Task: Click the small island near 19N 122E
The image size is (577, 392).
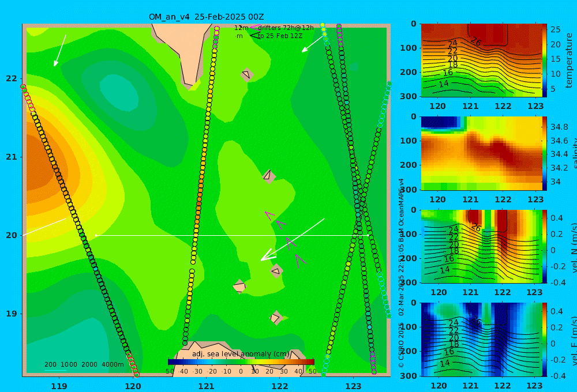Action: coord(275,318)
